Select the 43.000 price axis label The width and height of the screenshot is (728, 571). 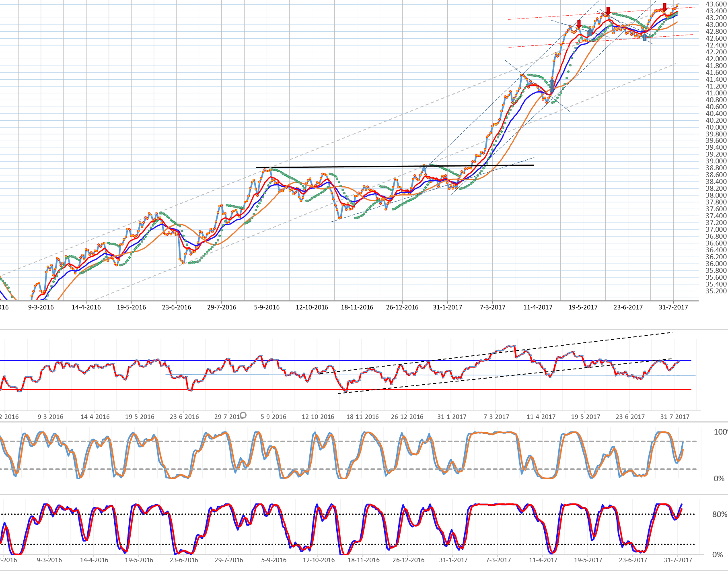pos(716,25)
